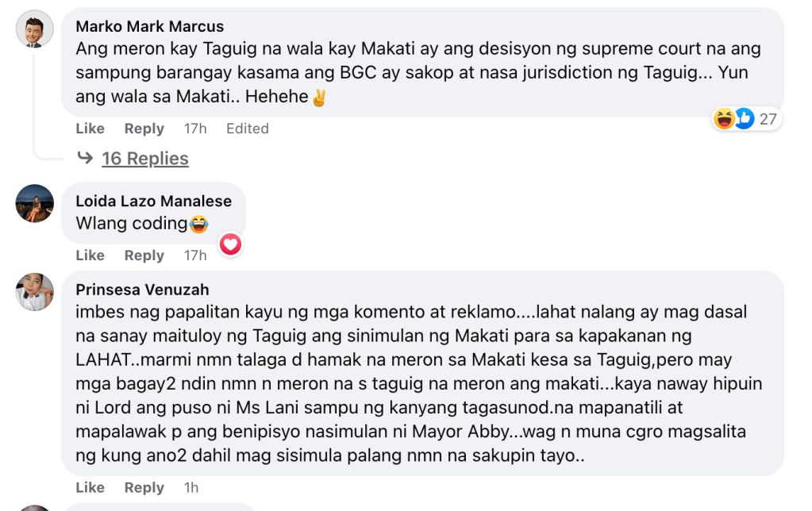Like Prinsesa Venuzah's comment
Screen dimensions: 812x511
(90, 488)
